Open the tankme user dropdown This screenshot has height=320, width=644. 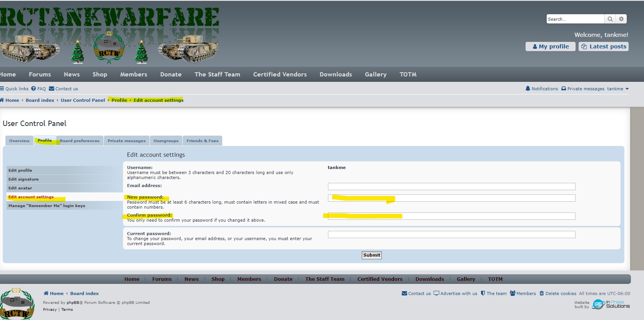[618, 89]
